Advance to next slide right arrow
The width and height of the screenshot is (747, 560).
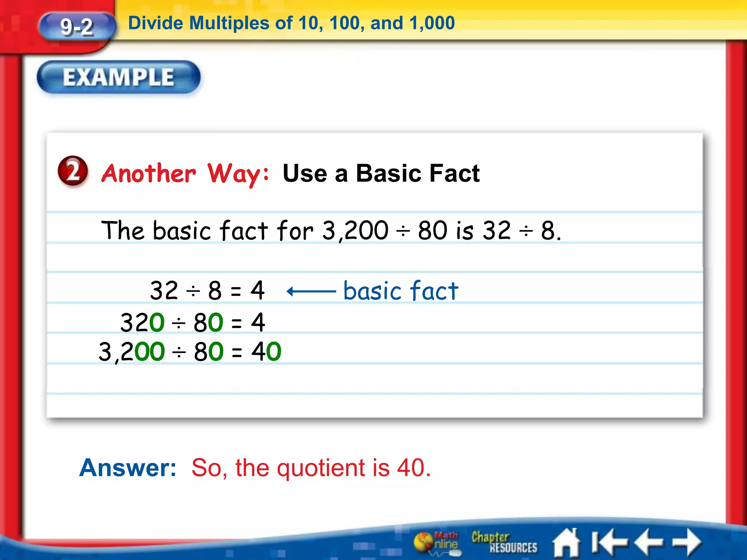(x=687, y=542)
